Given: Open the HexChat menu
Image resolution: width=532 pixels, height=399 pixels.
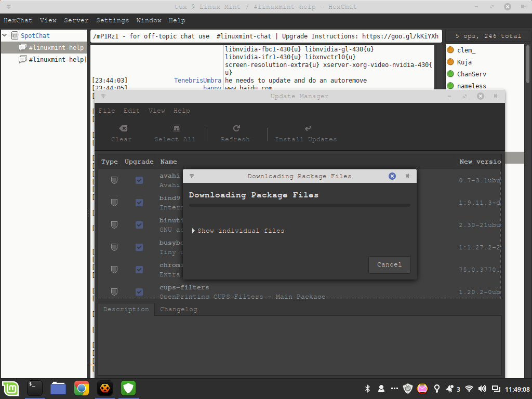Looking at the screenshot, I should [18, 20].
